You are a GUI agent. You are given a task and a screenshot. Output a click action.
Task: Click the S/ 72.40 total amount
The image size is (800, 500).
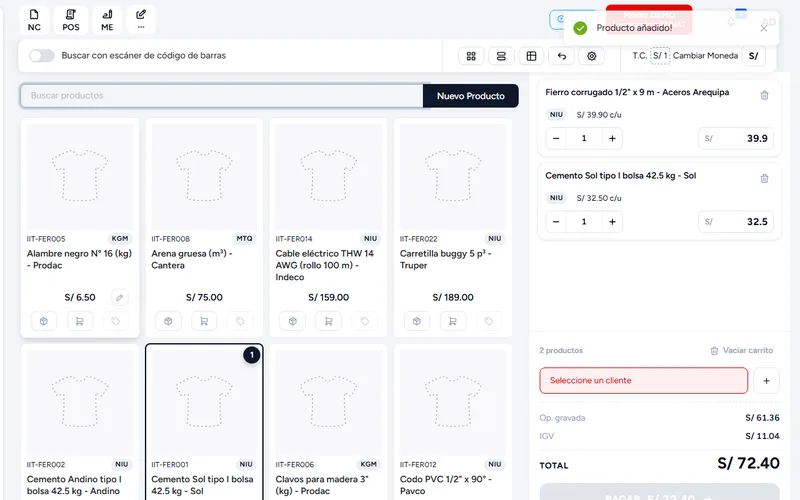pyautogui.click(x=748, y=463)
